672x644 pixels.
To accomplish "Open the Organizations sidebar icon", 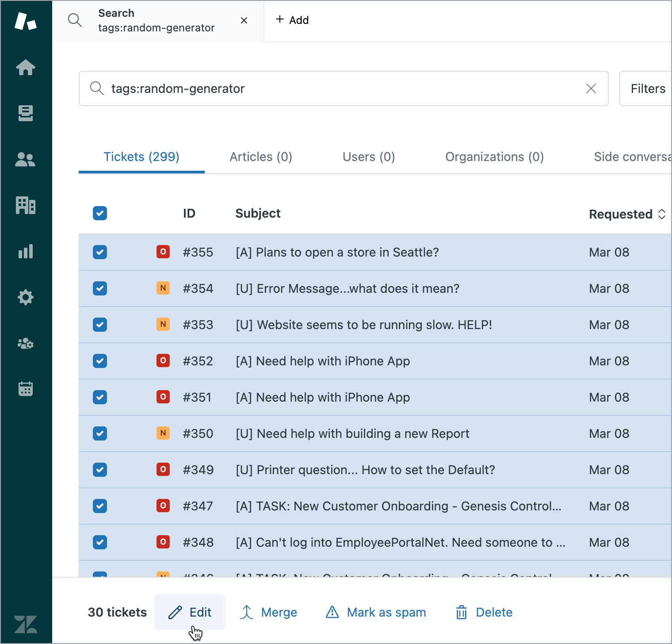I will (x=26, y=206).
